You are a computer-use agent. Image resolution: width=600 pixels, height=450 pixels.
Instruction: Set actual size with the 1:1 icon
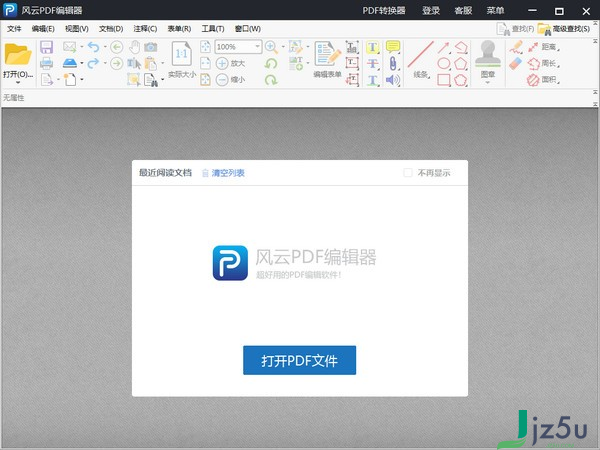pos(182,54)
